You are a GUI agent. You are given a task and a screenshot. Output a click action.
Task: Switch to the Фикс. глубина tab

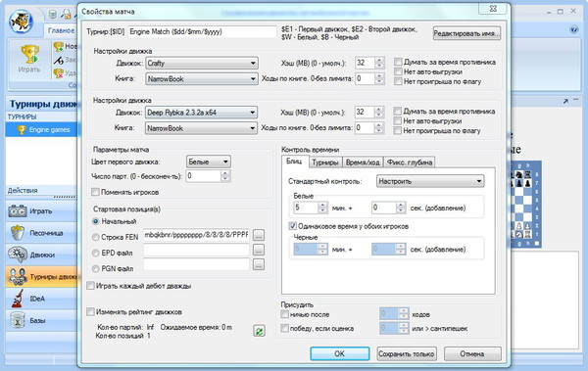tap(410, 162)
